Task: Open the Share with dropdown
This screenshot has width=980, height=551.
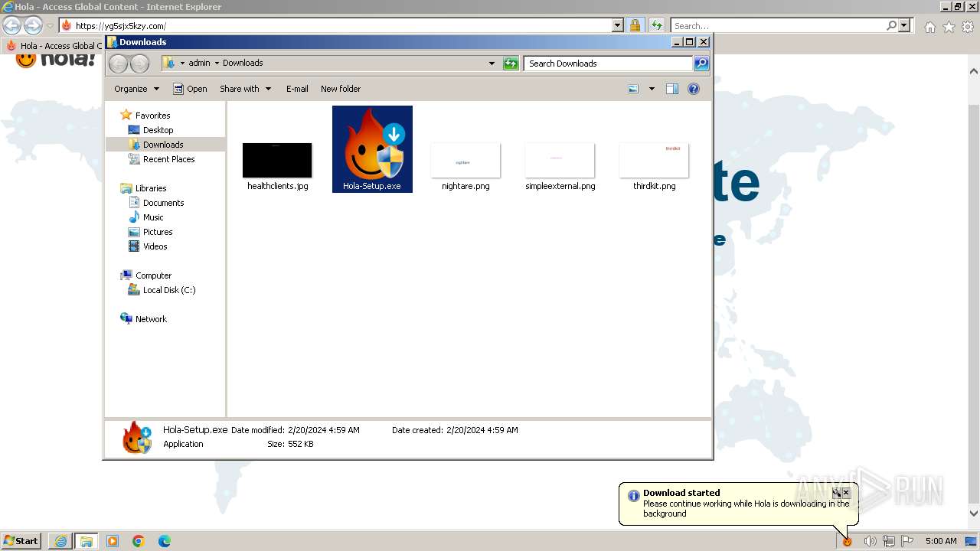Action: [245, 89]
